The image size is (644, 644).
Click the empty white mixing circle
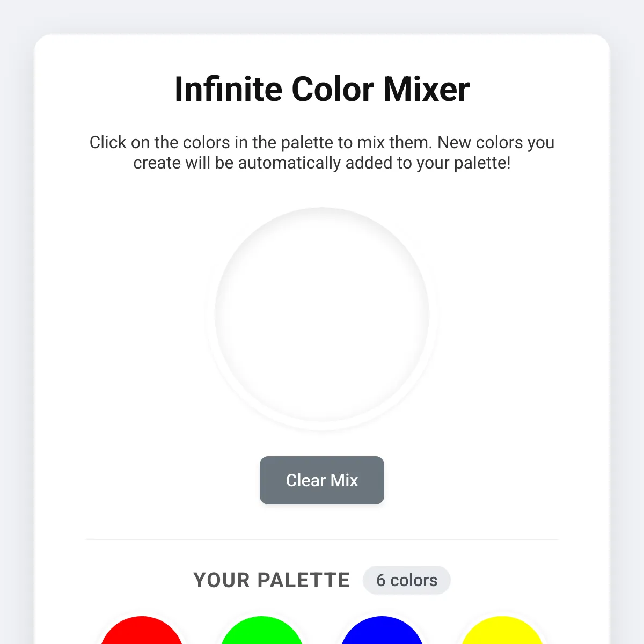click(322, 314)
